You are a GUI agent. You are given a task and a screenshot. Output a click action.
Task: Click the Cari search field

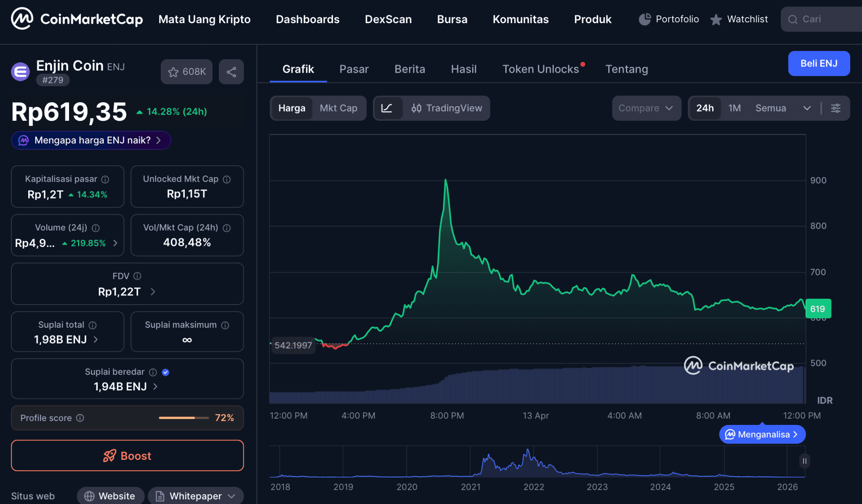(825, 19)
